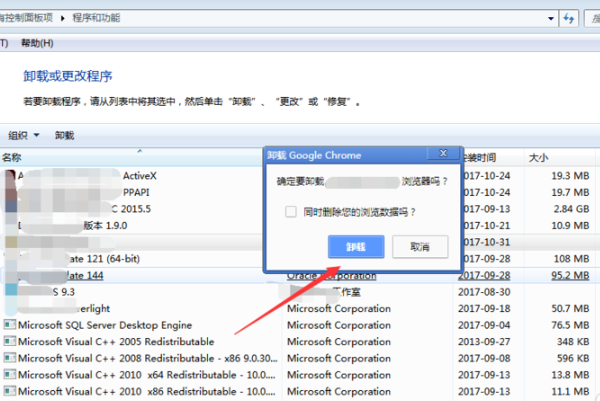This screenshot has height=401, width=600.
Task: Click the address bar refresh icon
Action: (569, 18)
